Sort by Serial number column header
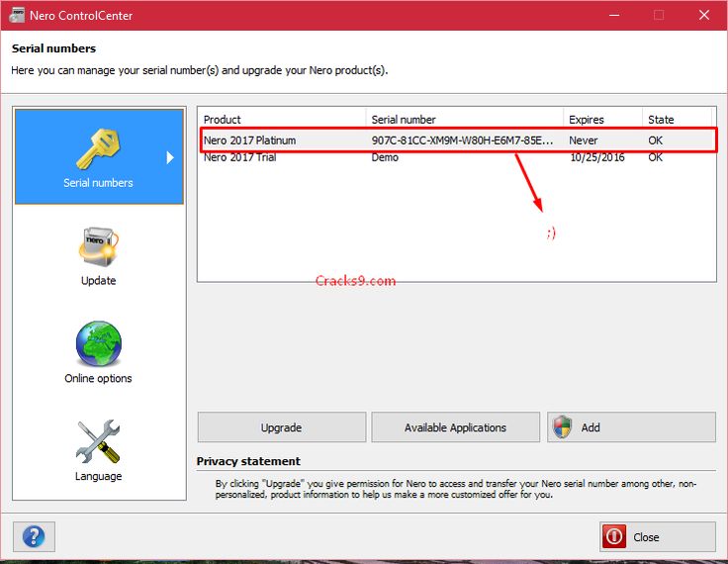This screenshot has height=564, width=728. (465, 120)
